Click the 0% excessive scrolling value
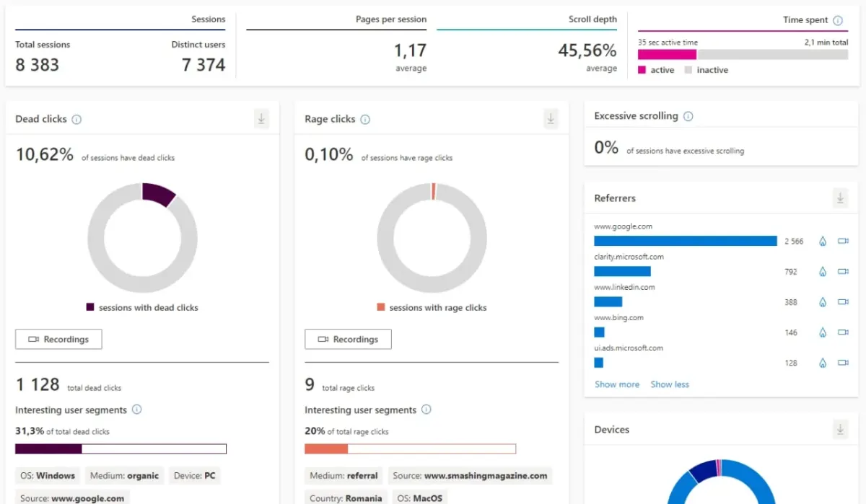 (x=606, y=148)
